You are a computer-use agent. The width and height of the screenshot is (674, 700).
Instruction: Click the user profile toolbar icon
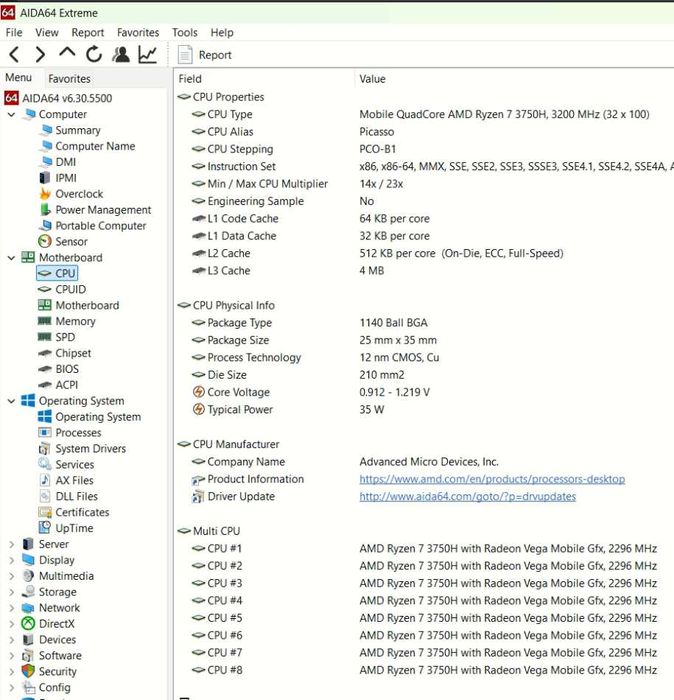click(121, 55)
